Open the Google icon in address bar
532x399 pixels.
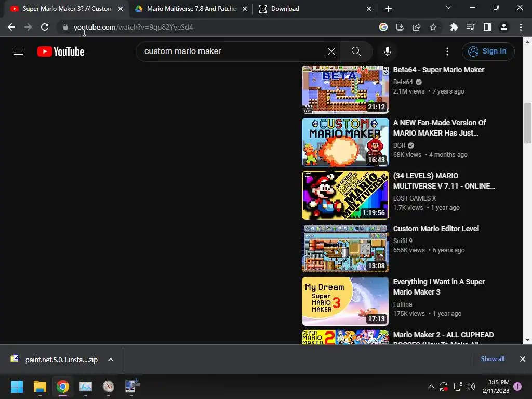[x=383, y=27]
